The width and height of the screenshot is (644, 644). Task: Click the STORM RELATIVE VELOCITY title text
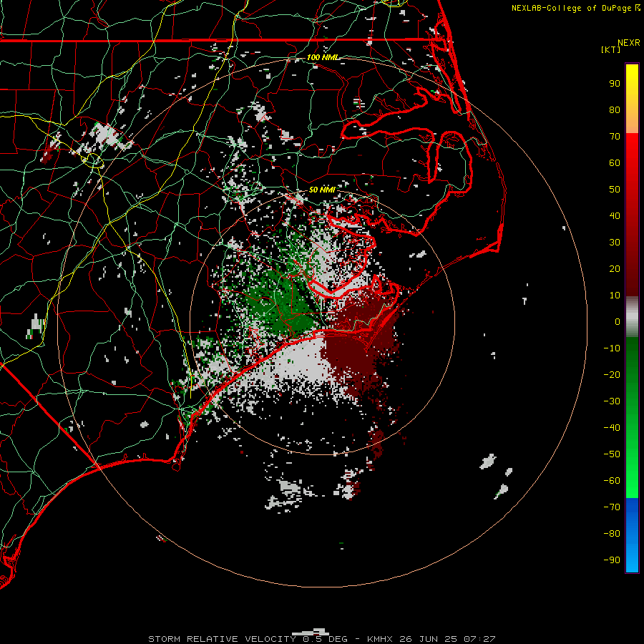point(222,639)
